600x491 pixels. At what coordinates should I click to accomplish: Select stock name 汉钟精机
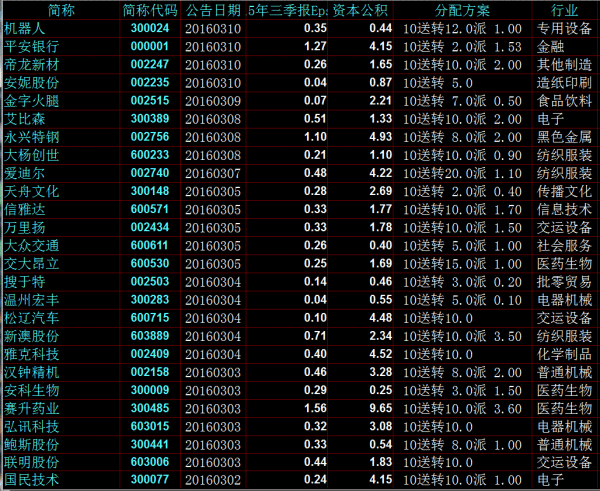pos(31,372)
